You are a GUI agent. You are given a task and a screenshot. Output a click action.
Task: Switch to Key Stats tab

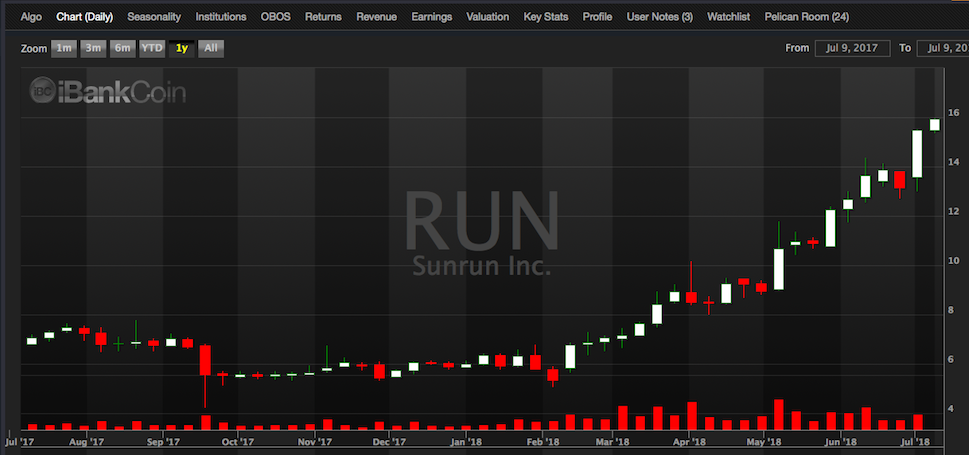pyautogui.click(x=546, y=17)
